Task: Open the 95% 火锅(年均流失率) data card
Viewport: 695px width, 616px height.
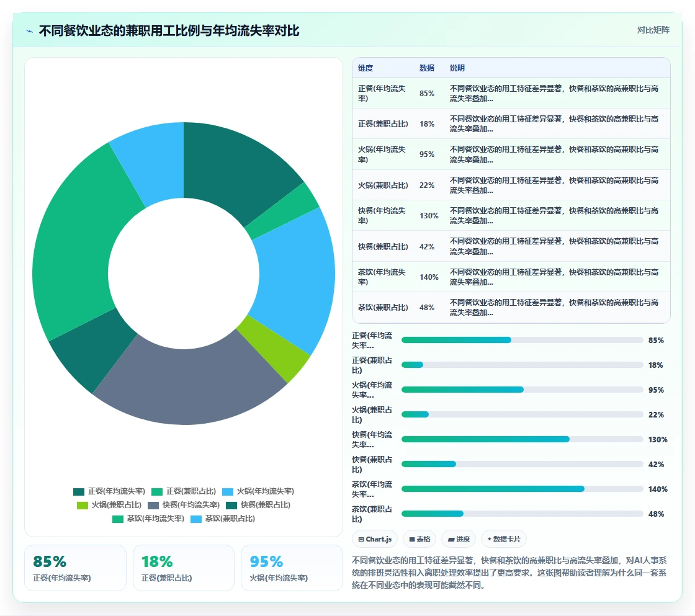Action: (x=292, y=568)
